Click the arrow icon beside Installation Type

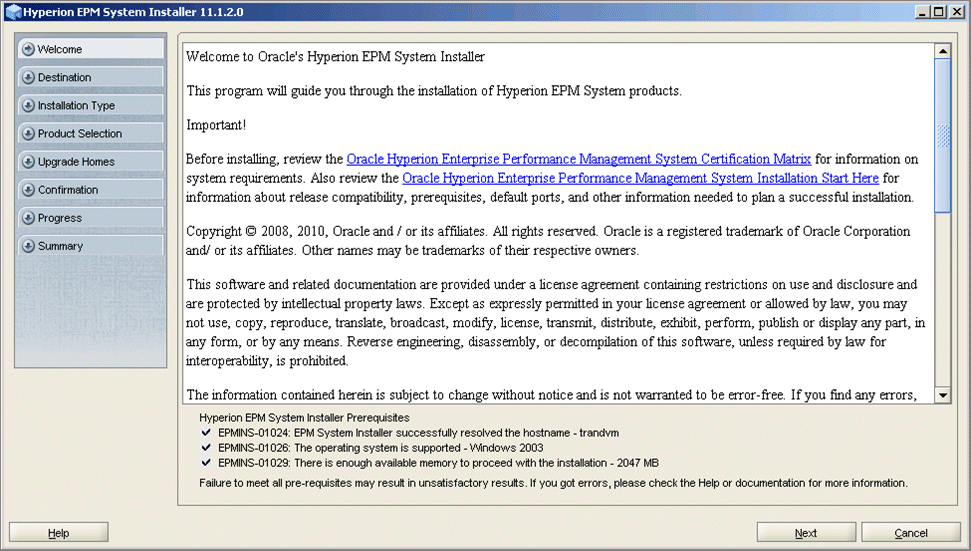click(28, 105)
